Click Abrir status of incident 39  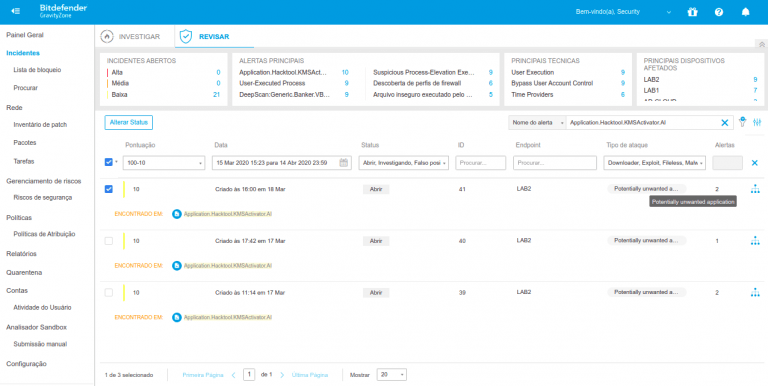pos(376,292)
